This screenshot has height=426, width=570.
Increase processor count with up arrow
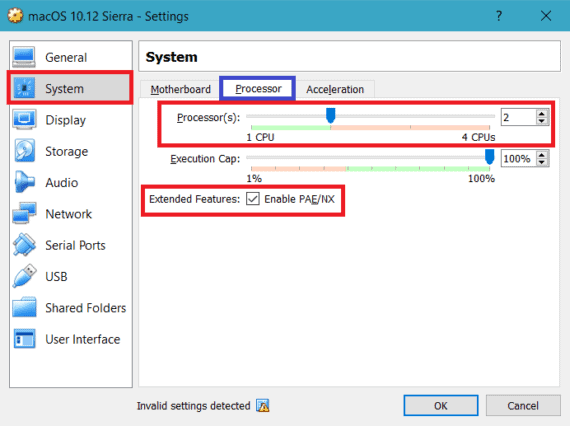(542, 113)
